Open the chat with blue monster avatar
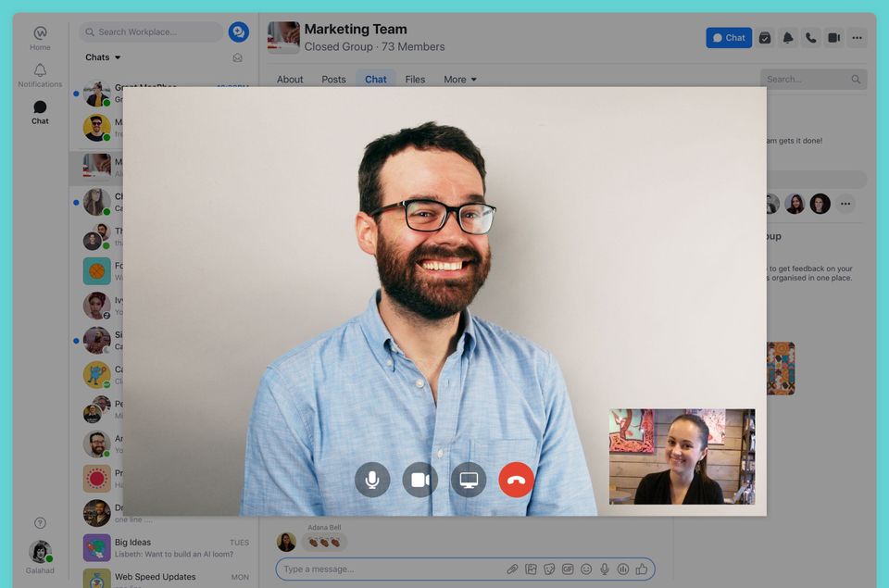Screen dimensions: 889x588 [x=97, y=375]
